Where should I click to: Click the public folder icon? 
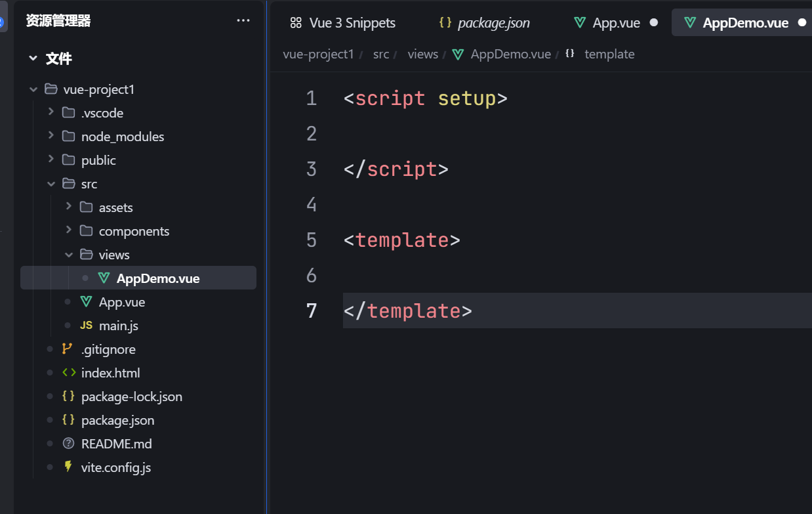(x=68, y=160)
